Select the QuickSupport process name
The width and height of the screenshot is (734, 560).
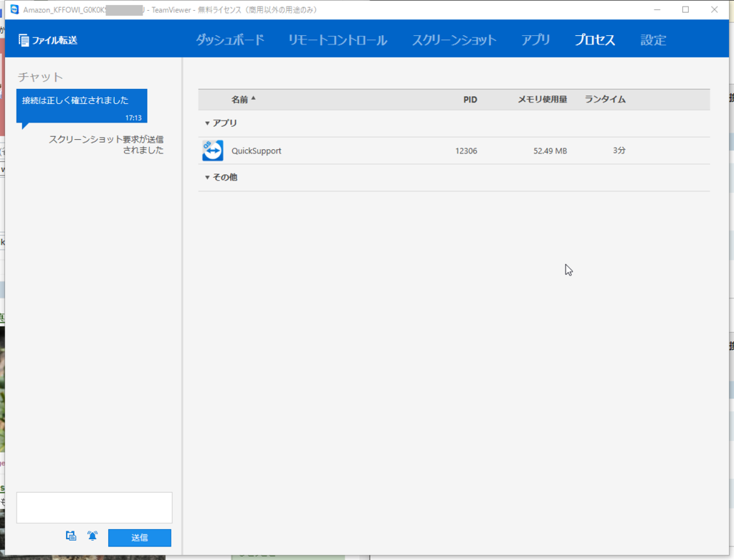point(257,151)
